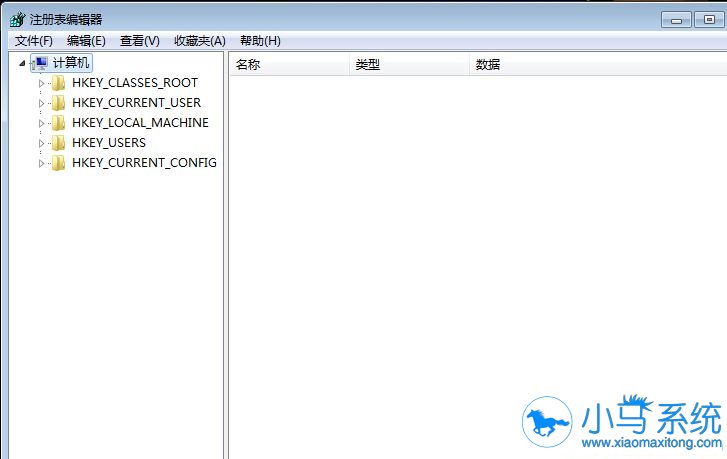The width and height of the screenshot is (727, 459).
Task: Select the HKEY_USERS text label
Action: pos(109,143)
